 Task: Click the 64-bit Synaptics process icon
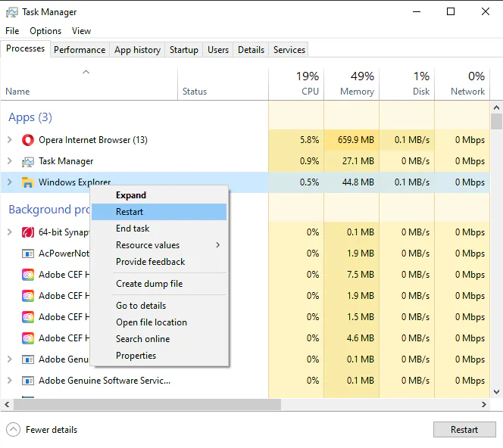point(28,232)
